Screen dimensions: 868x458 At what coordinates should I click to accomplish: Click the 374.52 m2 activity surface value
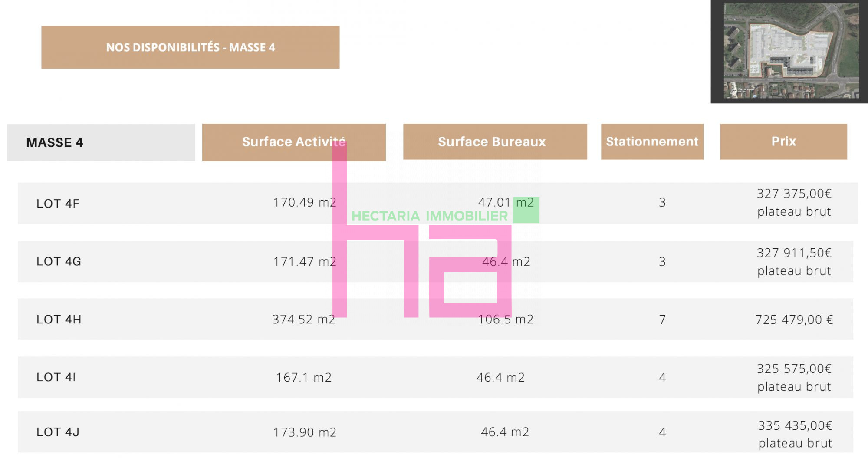tap(304, 320)
